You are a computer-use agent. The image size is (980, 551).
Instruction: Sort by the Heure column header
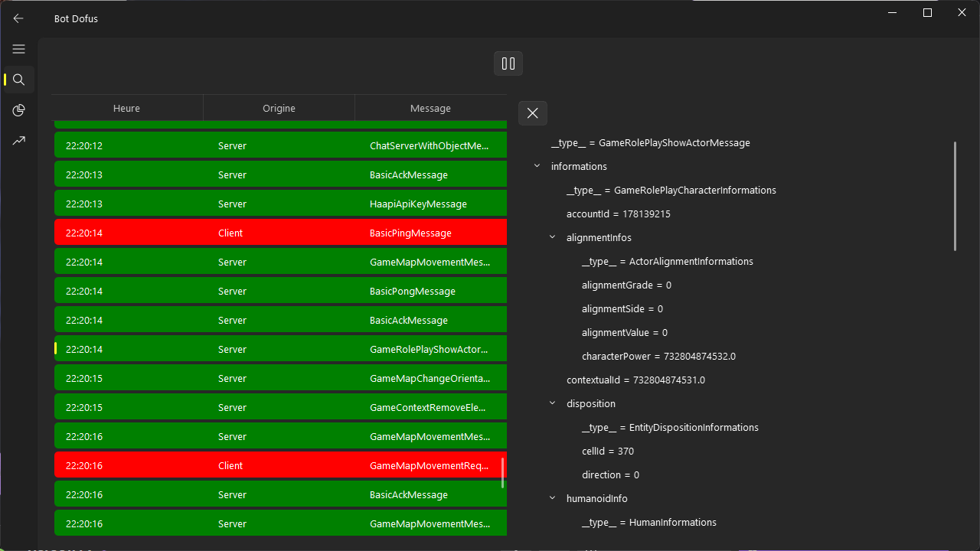click(127, 108)
